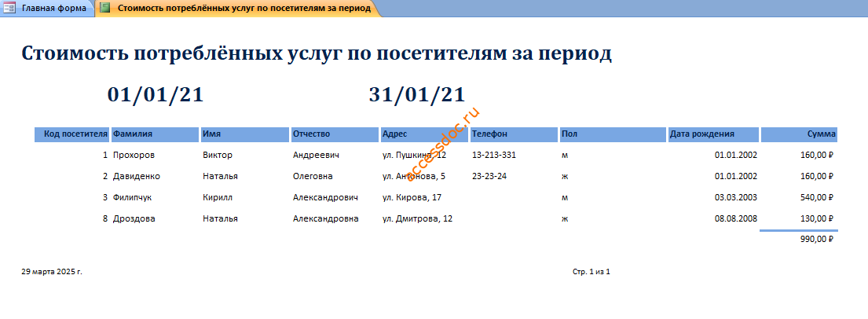Click Наталья in the Давиденко row
This screenshot has height=319, width=868.
tap(220, 176)
